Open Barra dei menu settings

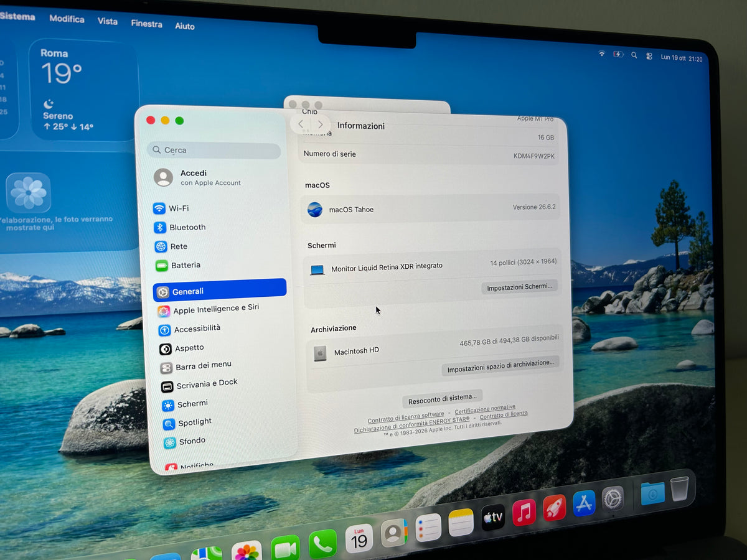point(195,366)
